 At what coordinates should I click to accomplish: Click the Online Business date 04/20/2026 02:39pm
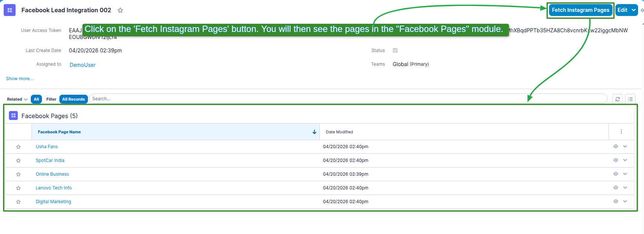coord(346,174)
